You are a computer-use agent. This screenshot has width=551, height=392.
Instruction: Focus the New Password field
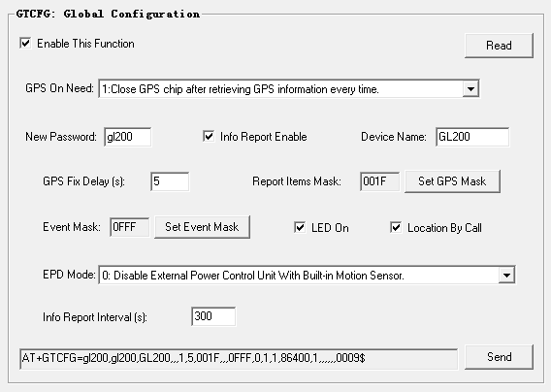(x=127, y=137)
